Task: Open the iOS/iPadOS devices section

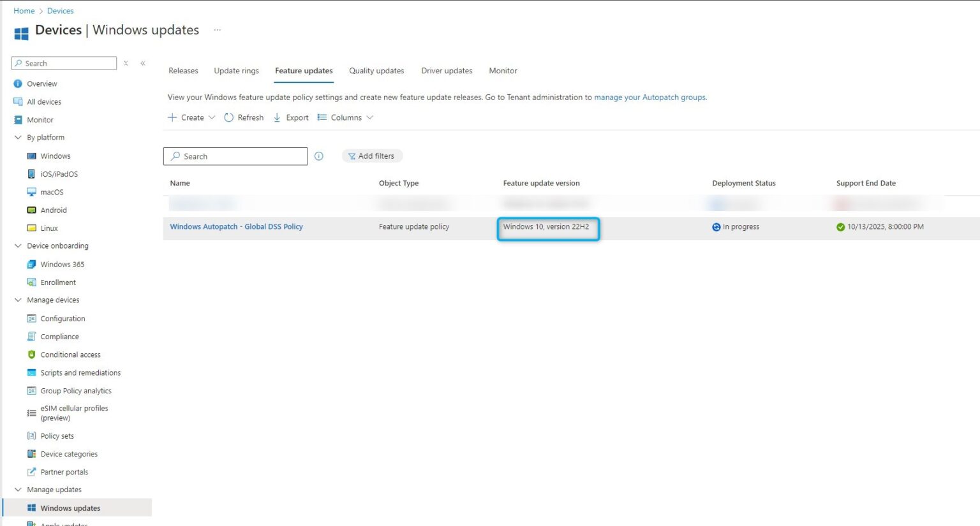Action: [59, 173]
